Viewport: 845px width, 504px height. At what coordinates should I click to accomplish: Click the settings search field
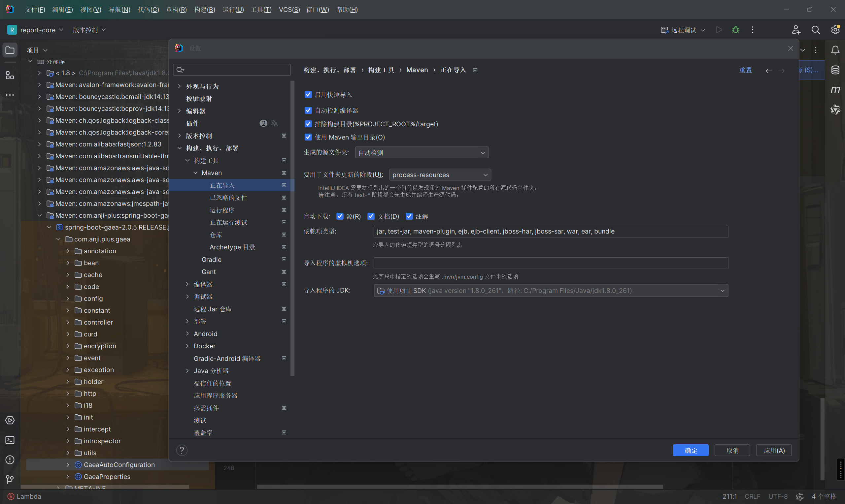232,70
